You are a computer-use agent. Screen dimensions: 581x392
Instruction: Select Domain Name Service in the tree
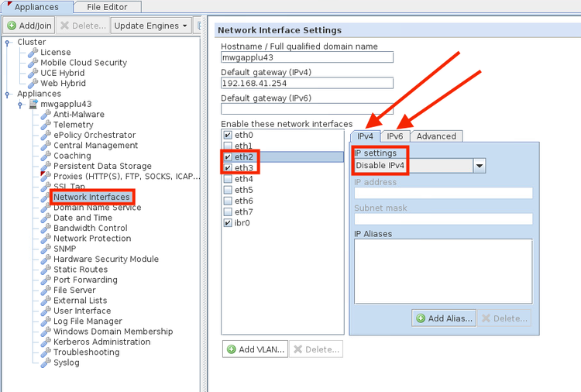[x=97, y=208]
